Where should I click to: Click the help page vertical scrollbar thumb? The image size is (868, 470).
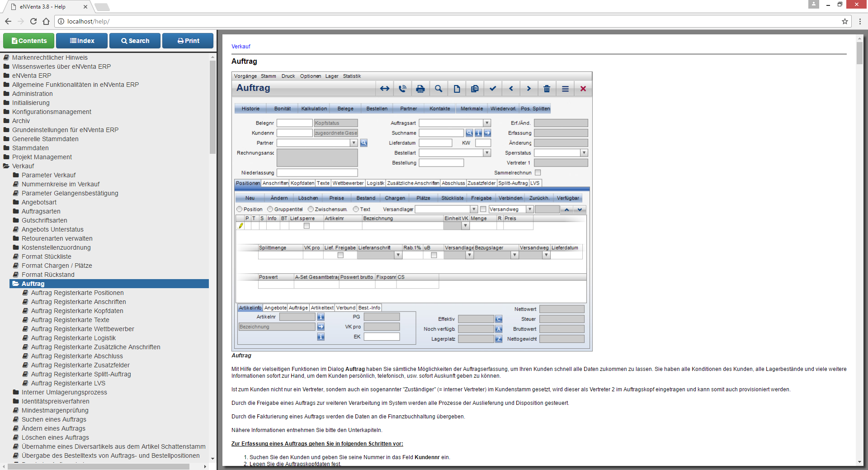tap(859, 53)
